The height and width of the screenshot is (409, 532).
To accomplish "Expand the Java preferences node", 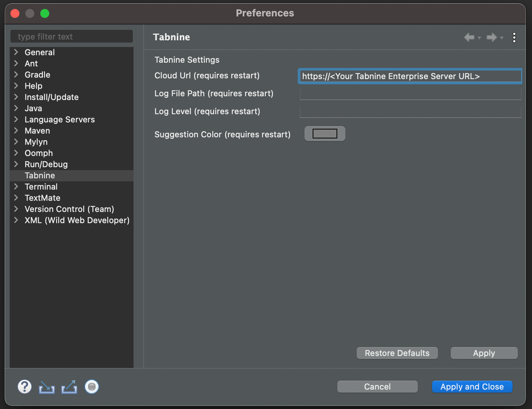I will click(16, 108).
